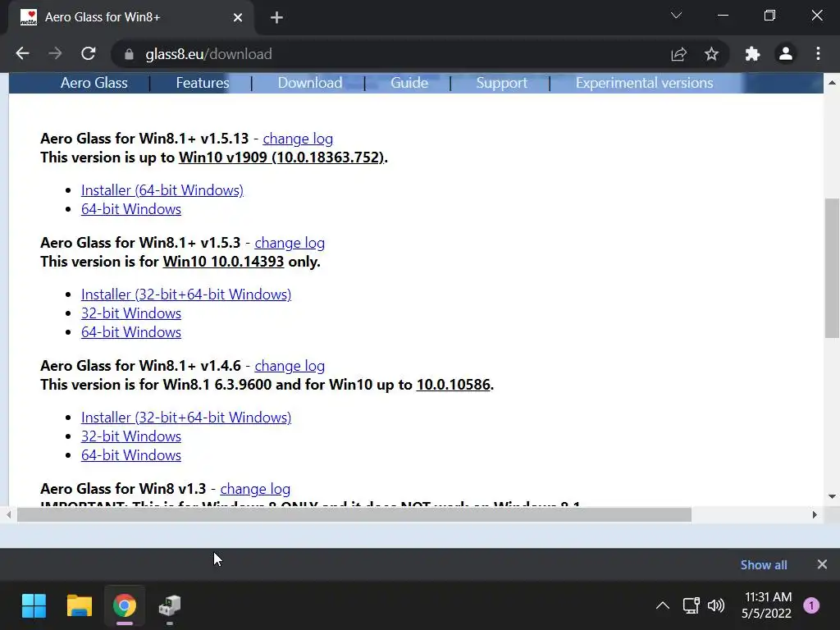Open network status tray icon
The height and width of the screenshot is (630, 840).
(x=691, y=606)
